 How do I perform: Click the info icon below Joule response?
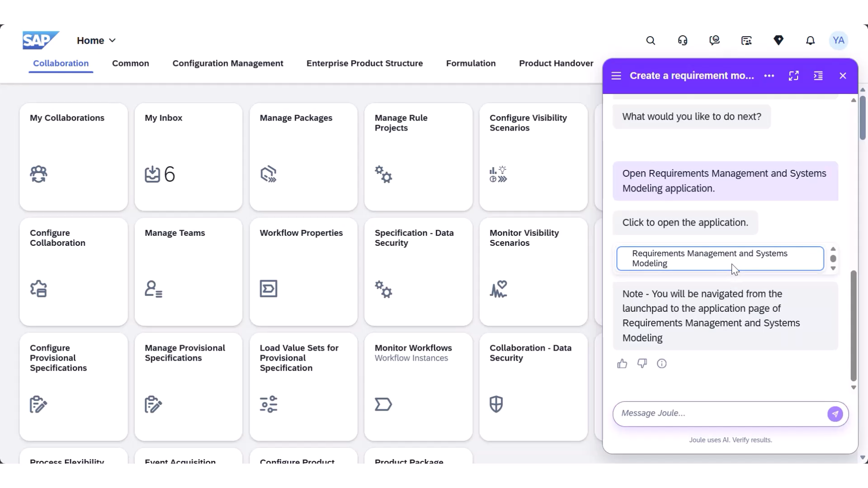[661, 364]
